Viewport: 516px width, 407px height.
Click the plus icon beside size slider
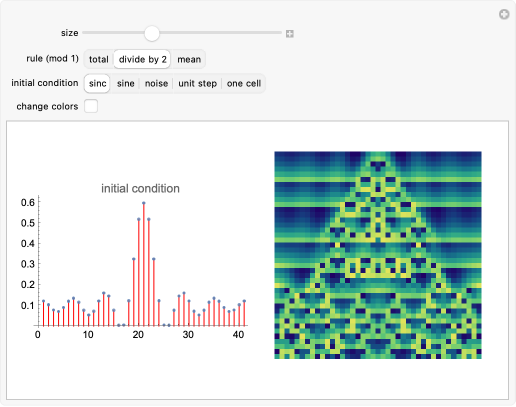290,34
